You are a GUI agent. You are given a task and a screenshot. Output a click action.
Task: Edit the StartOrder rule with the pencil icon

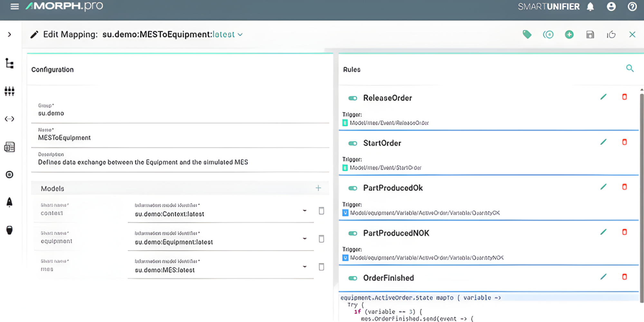(603, 142)
